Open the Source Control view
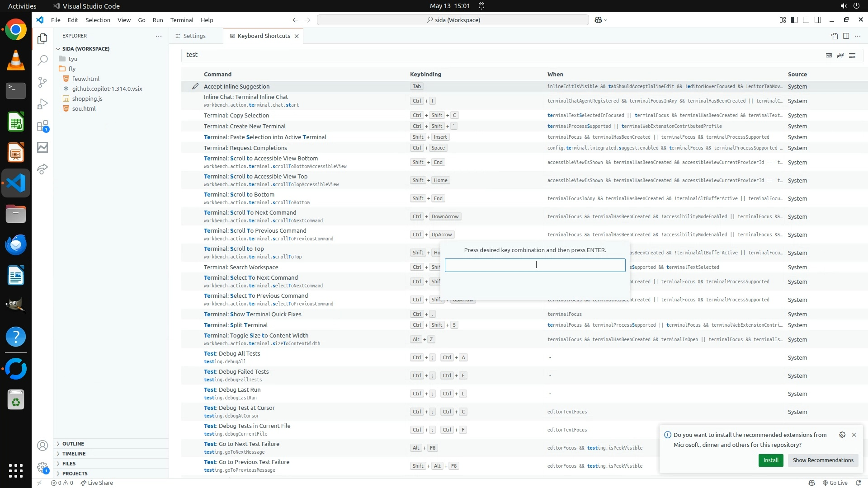Viewport: 868px width, 488px height. click(x=42, y=82)
